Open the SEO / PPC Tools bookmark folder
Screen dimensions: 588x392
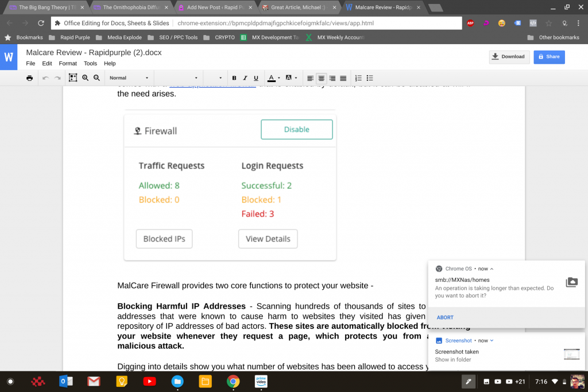(172, 37)
